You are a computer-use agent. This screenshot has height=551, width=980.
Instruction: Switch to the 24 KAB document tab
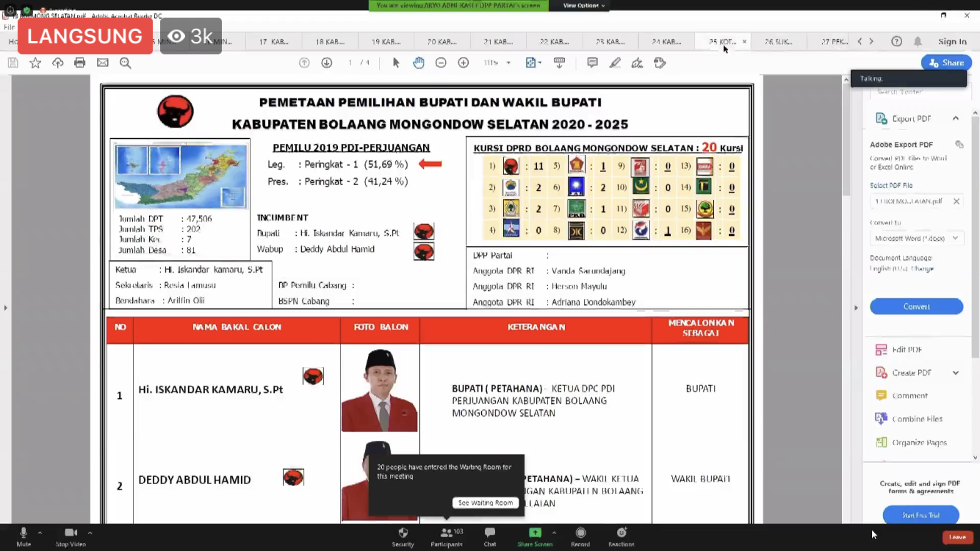click(666, 42)
